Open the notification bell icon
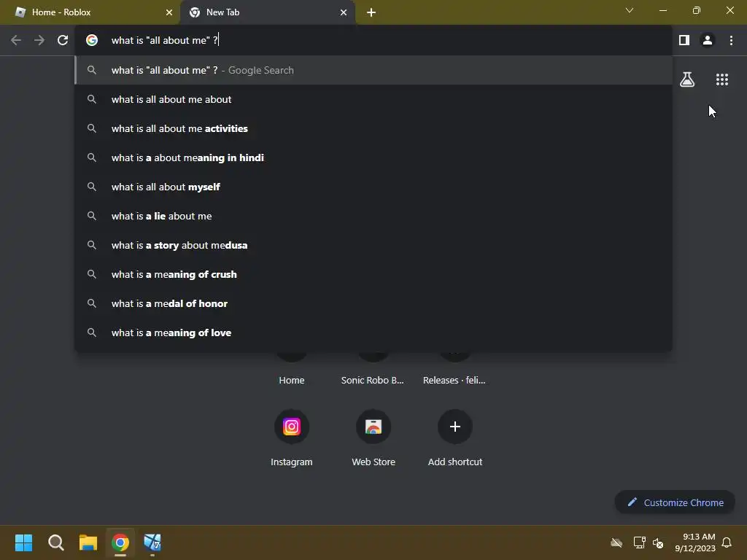The image size is (747, 560). 727,542
